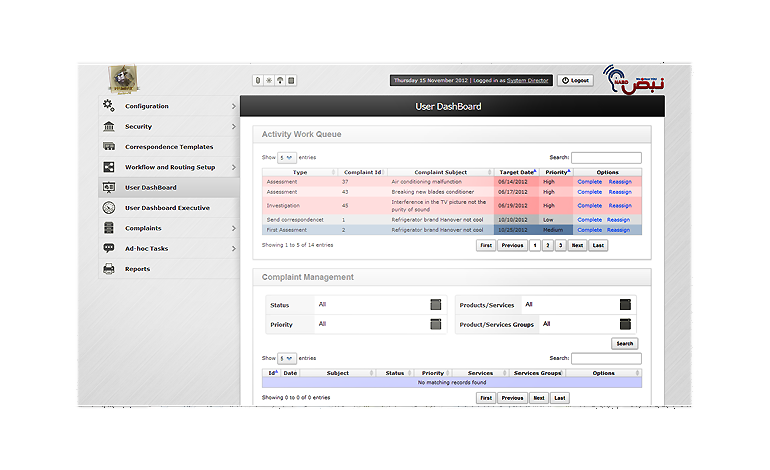Screen dimensions: 770x470
Task: Go to page 2 of Activity Work Queue
Action: coord(547,245)
